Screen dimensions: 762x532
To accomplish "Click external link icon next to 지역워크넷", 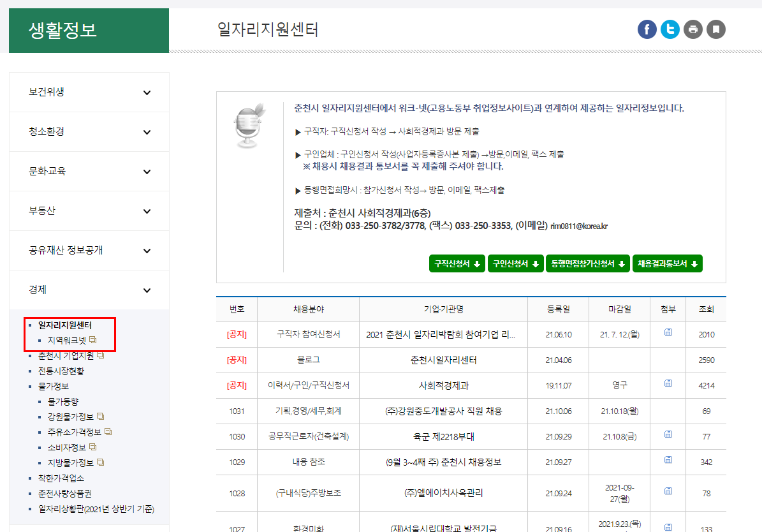I will 93,340.
